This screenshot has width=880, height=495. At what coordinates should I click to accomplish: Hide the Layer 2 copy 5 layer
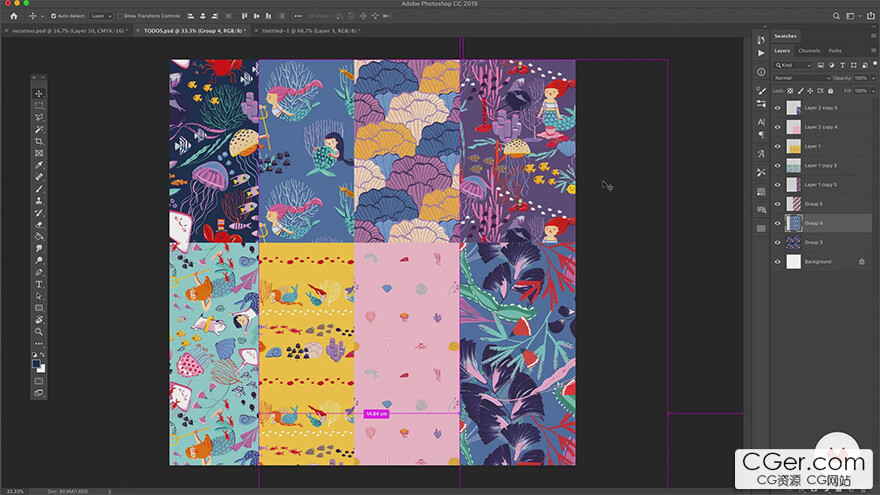pos(778,108)
